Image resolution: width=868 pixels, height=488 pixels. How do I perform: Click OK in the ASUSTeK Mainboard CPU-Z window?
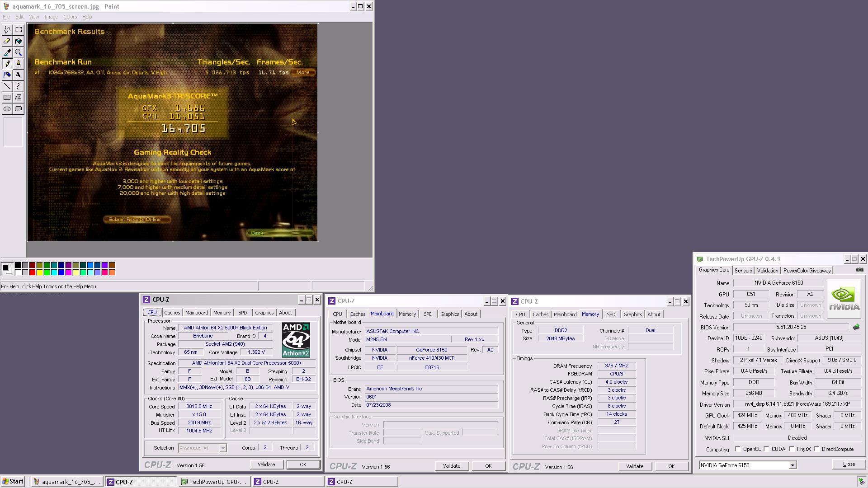pyautogui.click(x=488, y=466)
